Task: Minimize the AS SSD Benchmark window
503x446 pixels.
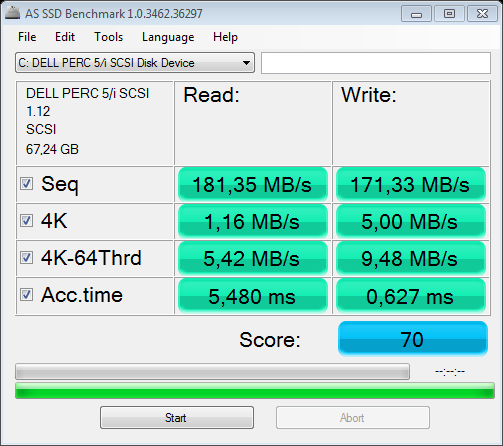Action: (x=416, y=14)
